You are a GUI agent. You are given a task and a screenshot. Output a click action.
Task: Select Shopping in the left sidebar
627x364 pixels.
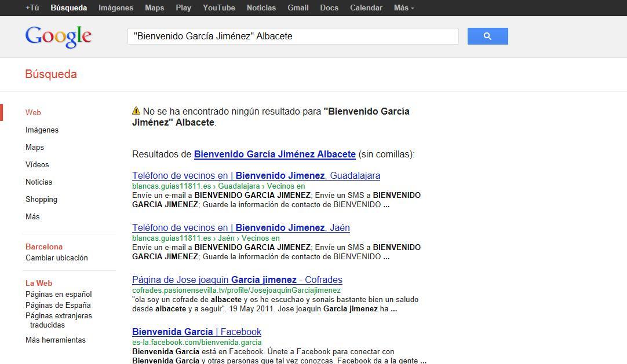(41, 199)
